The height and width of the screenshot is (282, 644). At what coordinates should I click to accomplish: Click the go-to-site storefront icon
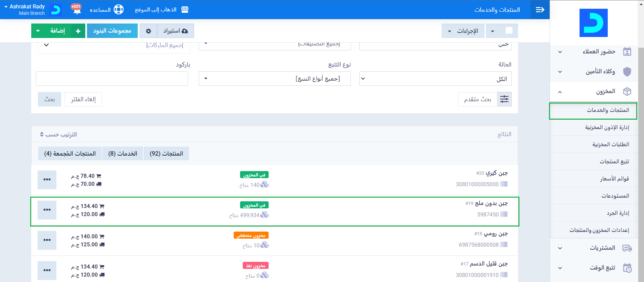pos(185,9)
